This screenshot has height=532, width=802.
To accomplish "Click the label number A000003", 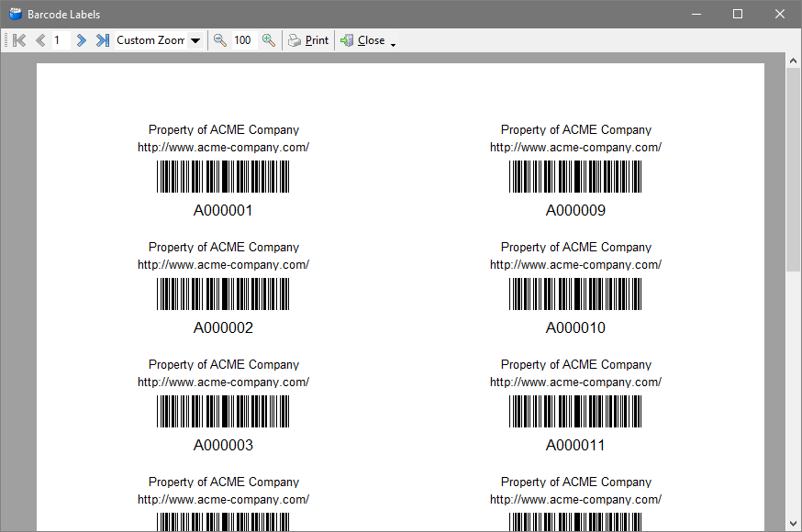I will pyautogui.click(x=223, y=446).
